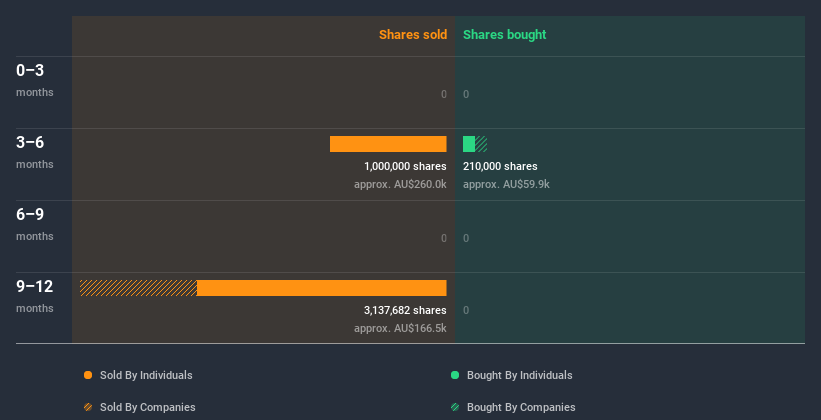This screenshot has height=420, width=821.
Task: Click the Shares bought column header
Action: [505, 35]
